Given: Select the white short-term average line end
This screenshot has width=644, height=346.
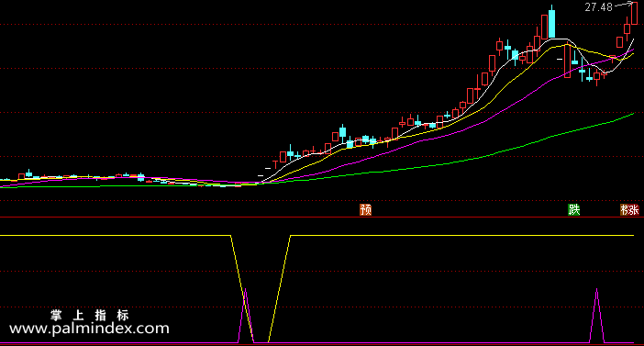Looking at the screenshot, I should 632,40.
